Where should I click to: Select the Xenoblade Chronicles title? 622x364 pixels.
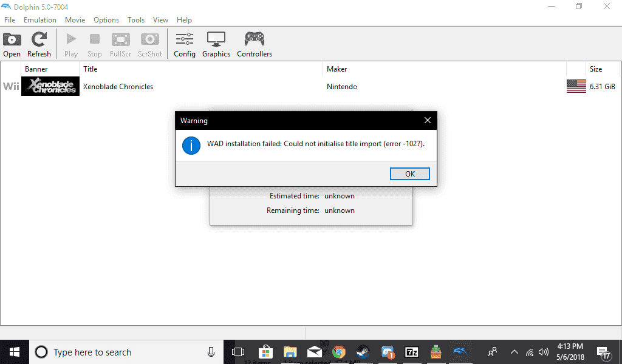pyautogui.click(x=118, y=87)
